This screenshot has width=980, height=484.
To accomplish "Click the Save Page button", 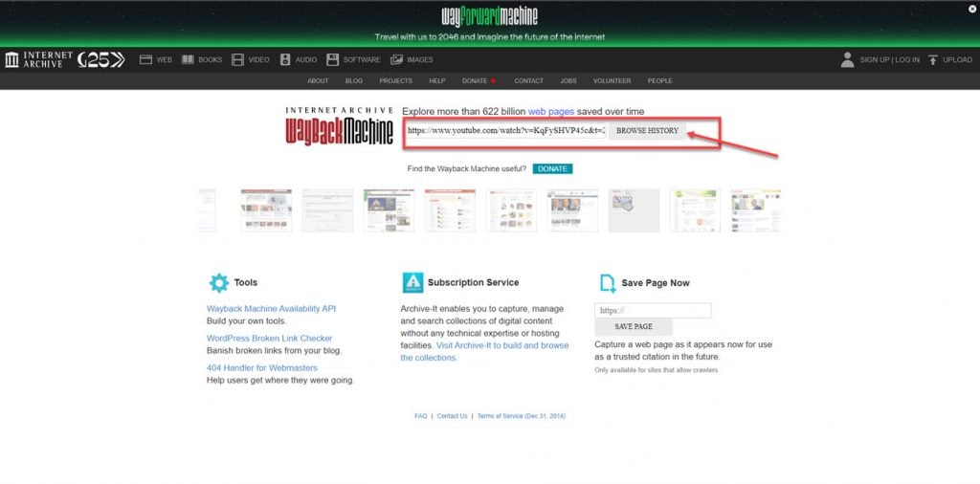I will point(634,326).
